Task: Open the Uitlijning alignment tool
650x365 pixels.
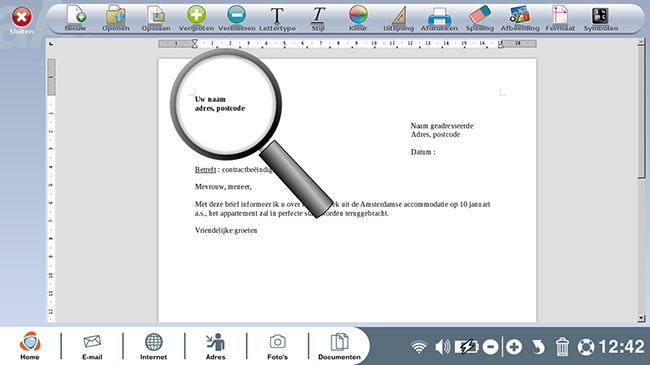Action: point(398,19)
